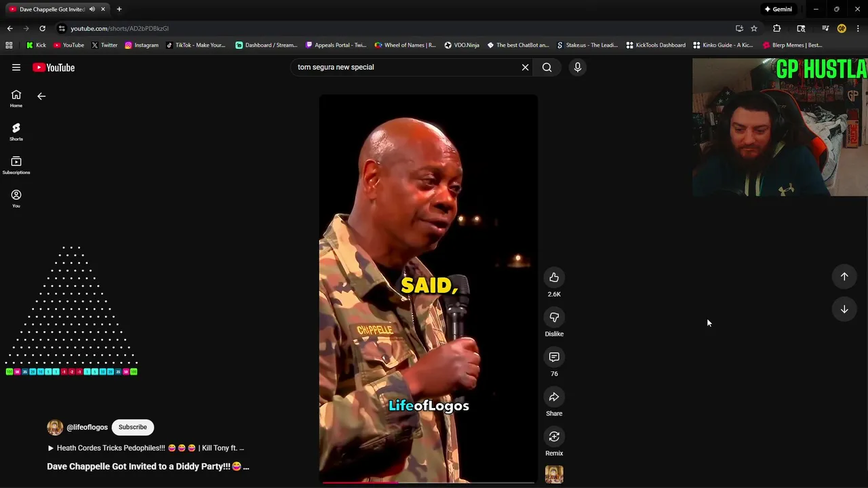Dislike the short

coord(554,317)
